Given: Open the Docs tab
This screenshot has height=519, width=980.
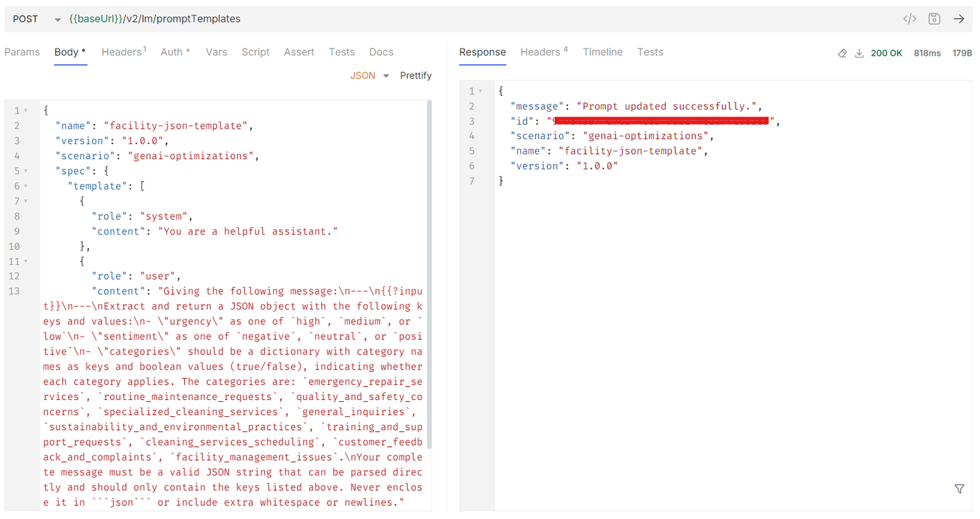Looking at the screenshot, I should (x=381, y=52).
